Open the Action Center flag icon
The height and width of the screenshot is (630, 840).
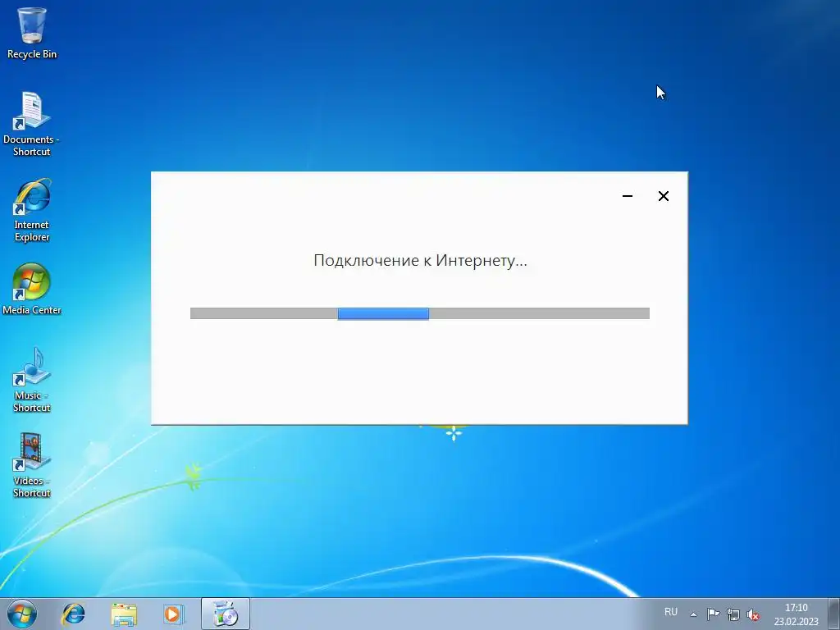[x=713, y=614]
